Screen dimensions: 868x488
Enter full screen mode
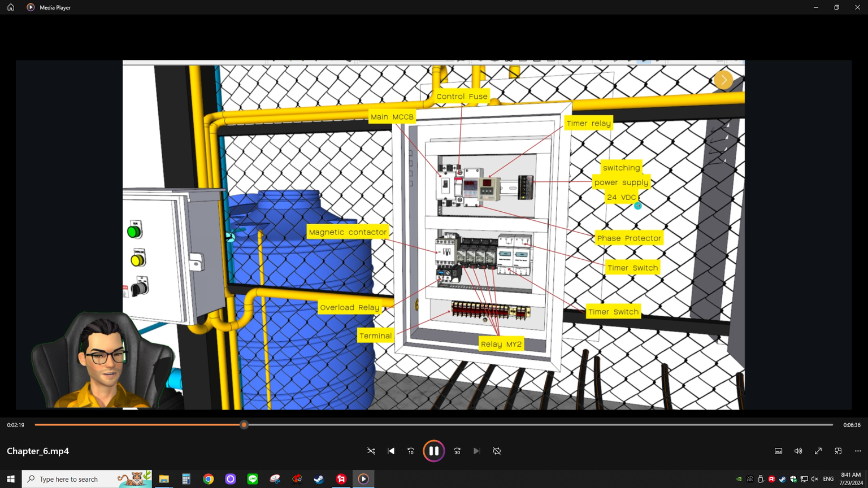click(818, 451)
